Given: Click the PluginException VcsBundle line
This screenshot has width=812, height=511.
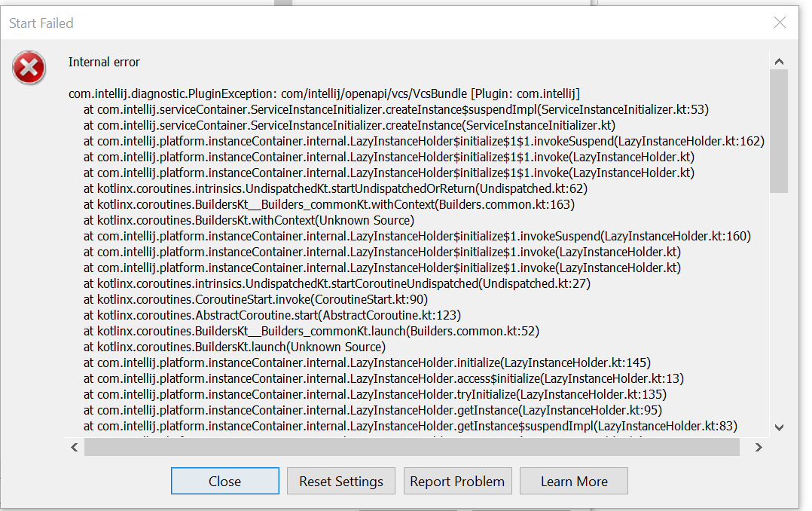Looking at the screenshot, I should point(324,93).
